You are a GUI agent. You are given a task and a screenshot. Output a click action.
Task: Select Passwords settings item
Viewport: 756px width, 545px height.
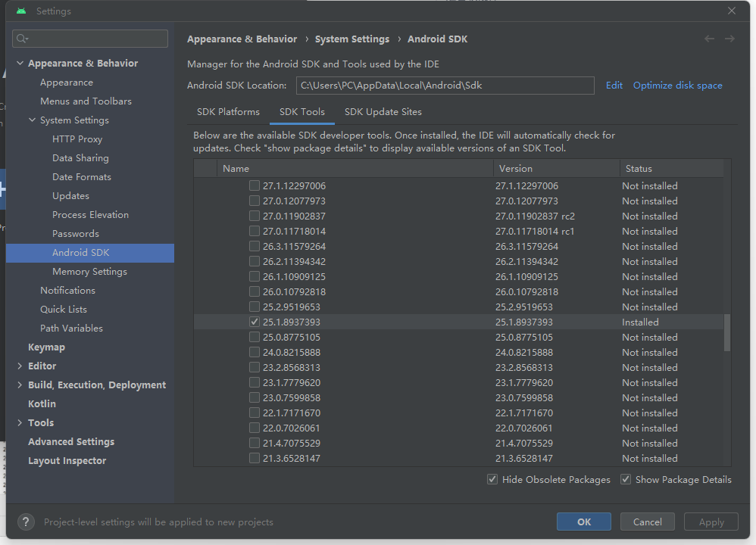(x=76, y=234)
